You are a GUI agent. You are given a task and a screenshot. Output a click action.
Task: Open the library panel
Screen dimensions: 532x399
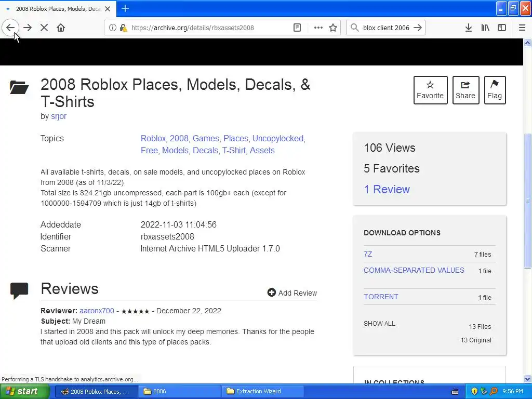tap(485, 28)
